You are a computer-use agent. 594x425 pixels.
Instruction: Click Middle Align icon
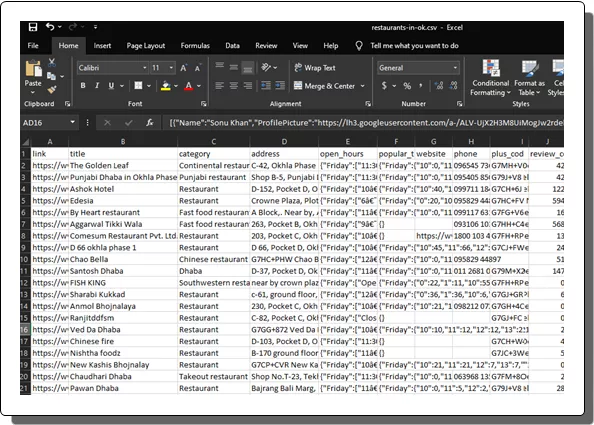tap(234, 67)
